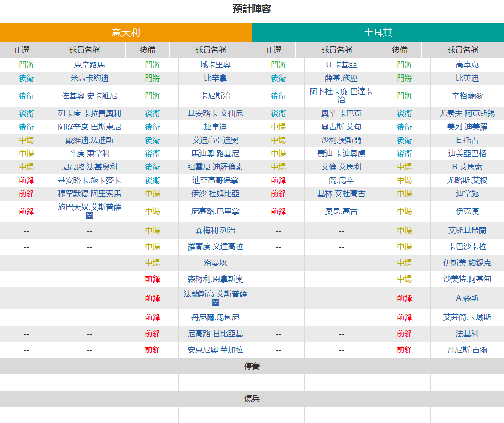Select substitute 卡尼斯治
The height and width of the screenshot is (423, 504).
click(x=215, y=96)
